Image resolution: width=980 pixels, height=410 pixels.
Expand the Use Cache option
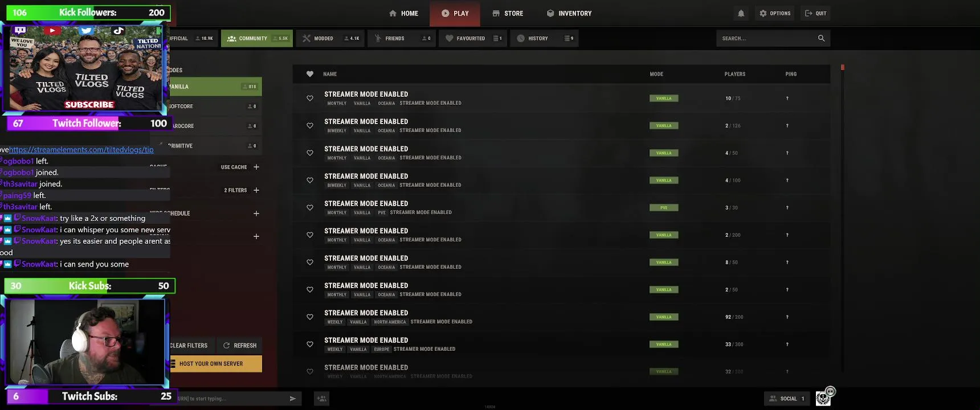tap(256, 167)
